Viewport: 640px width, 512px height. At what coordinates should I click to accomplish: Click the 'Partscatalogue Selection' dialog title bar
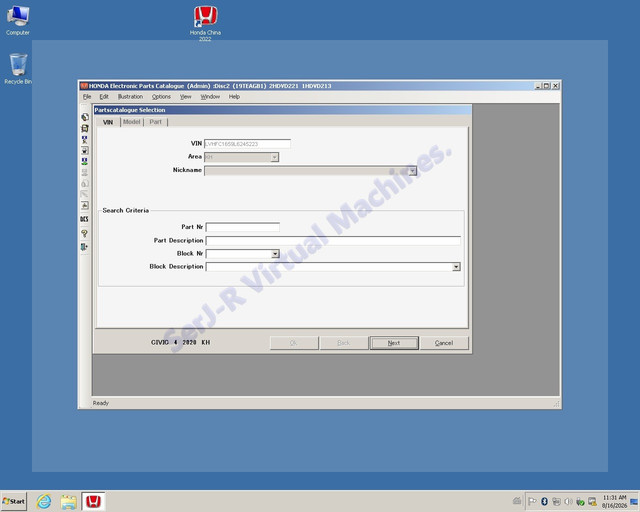click(282, 110)
